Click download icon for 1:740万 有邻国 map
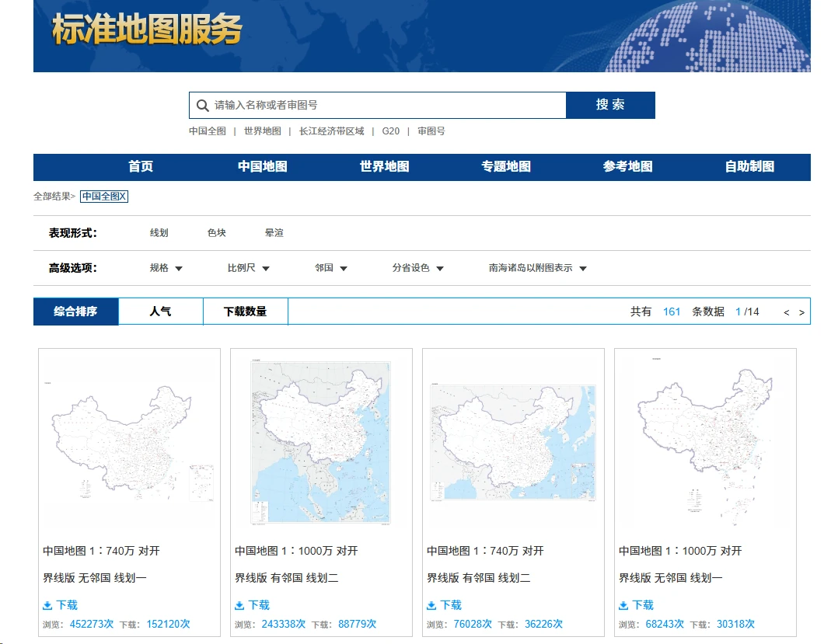This screenshot has width=838, height=644. click(x=431, y=605)
